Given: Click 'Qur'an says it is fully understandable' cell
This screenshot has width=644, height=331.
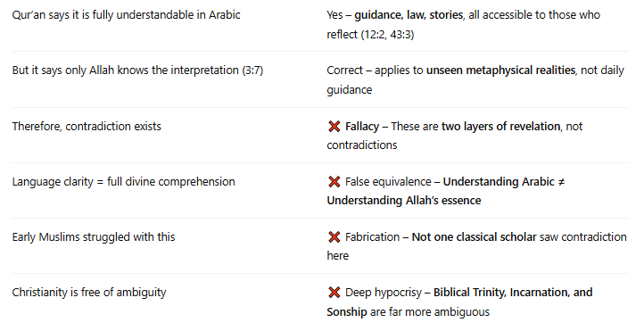Looking at the screenshot, I should coord(126,15).
